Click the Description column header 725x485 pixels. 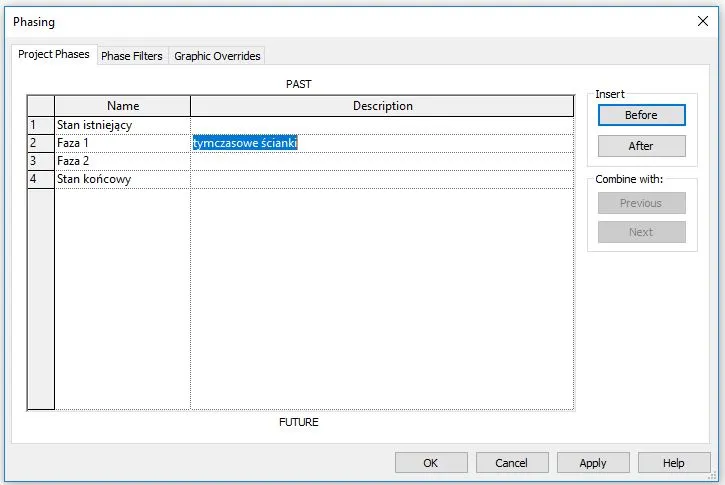pyautogui.click(x=382, y=106)
